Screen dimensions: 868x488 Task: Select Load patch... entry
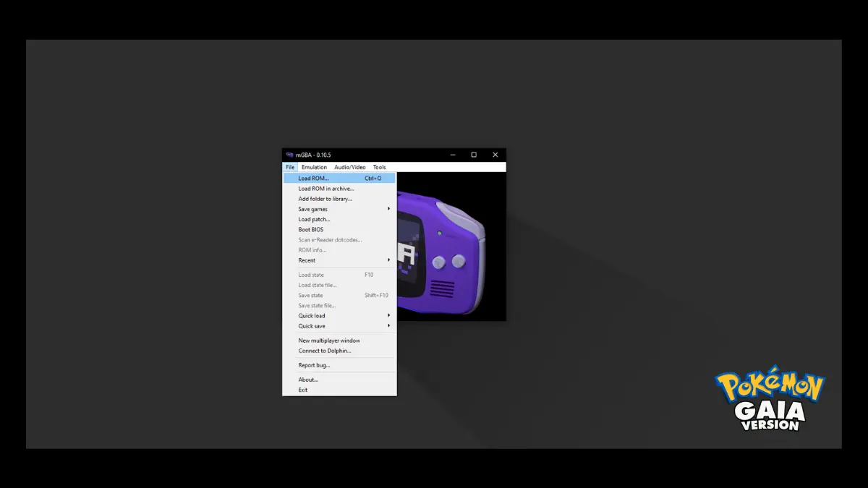(x=339, y=219)
